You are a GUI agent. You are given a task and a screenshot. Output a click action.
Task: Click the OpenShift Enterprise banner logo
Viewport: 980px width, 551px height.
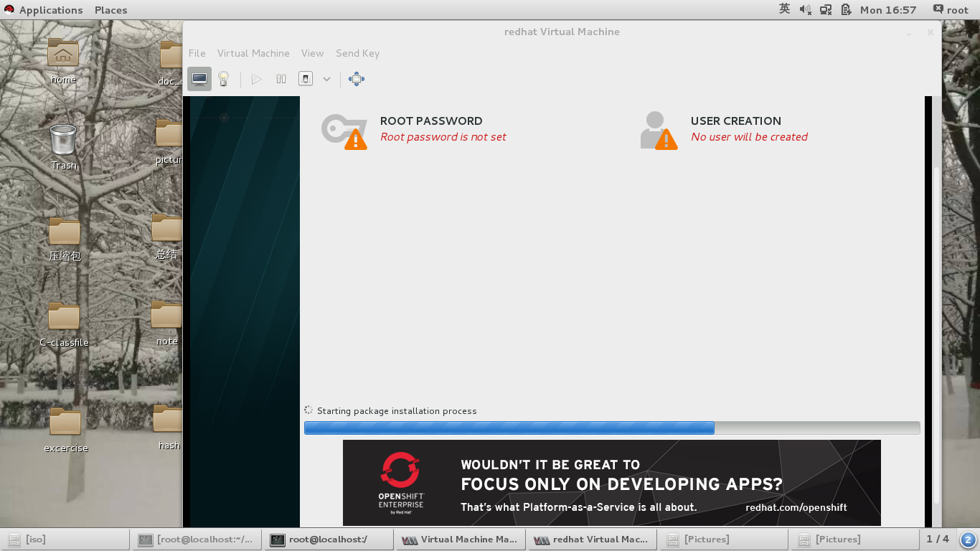pyautogui.click(x=401, y=483)
